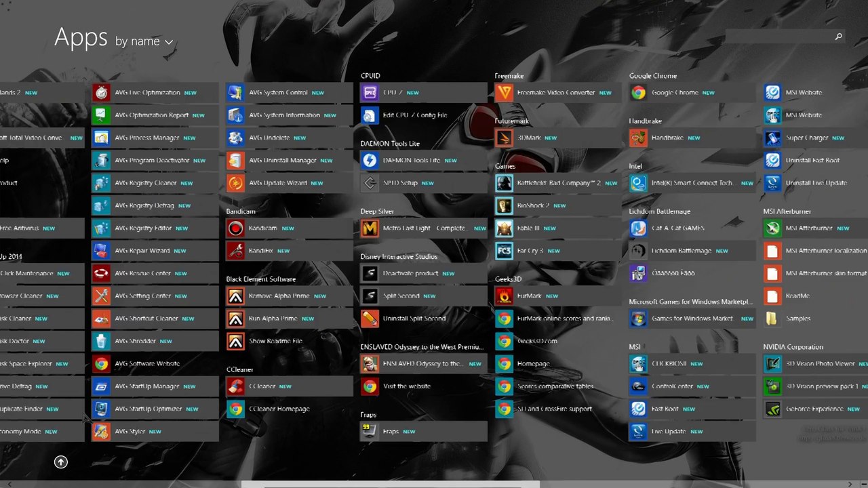Viewport: 868px width, 488px height.
Task: Click 'Uninstall Split Second' text
Action: point(414,319)
